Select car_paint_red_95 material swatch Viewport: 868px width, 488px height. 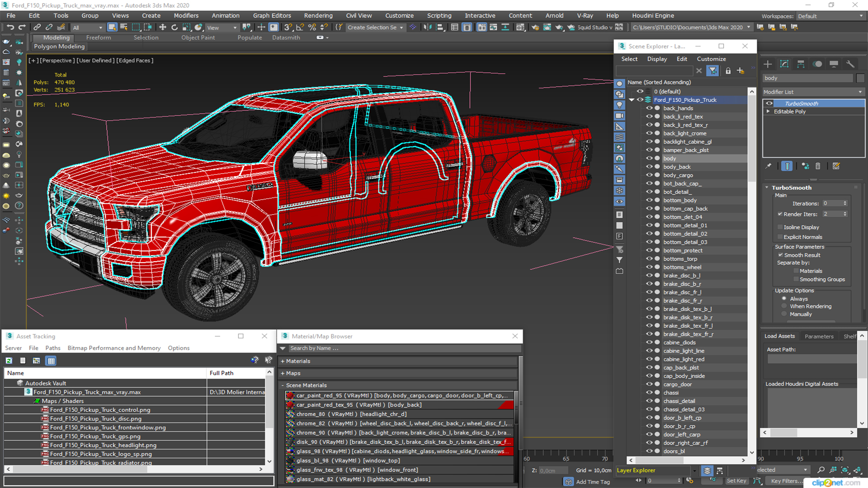[x=291, y=396]
